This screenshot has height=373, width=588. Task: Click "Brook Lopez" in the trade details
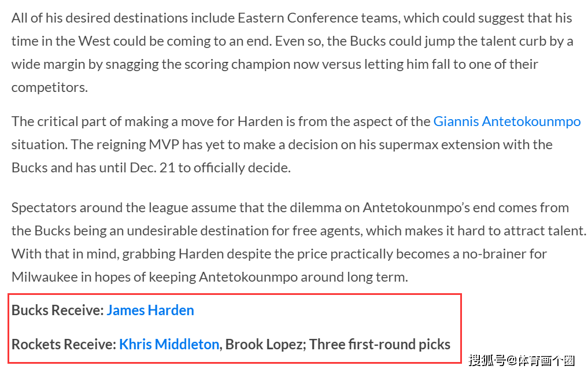click(264, 345)
